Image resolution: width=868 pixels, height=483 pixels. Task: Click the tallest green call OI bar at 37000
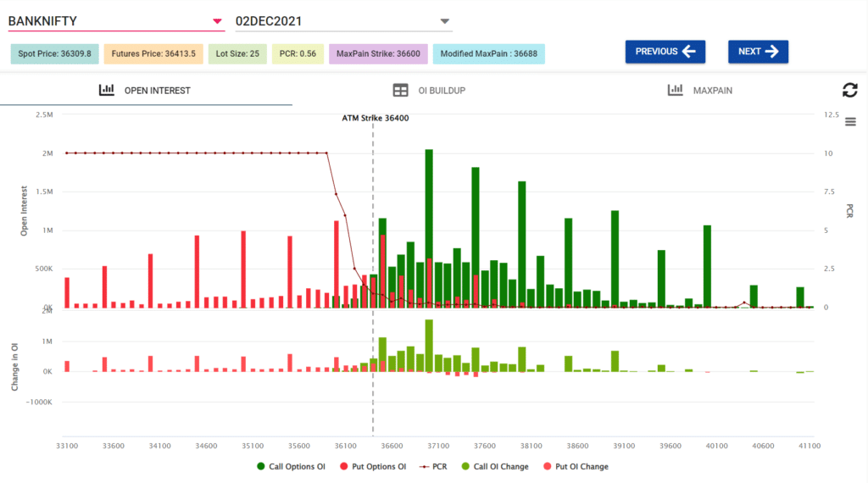(429, 228)
